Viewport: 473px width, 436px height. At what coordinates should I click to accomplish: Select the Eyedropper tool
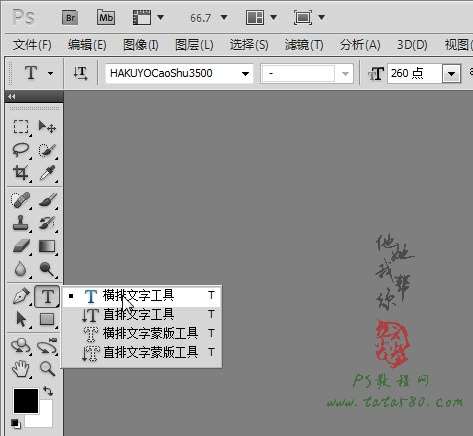click(x=47, y=173)
